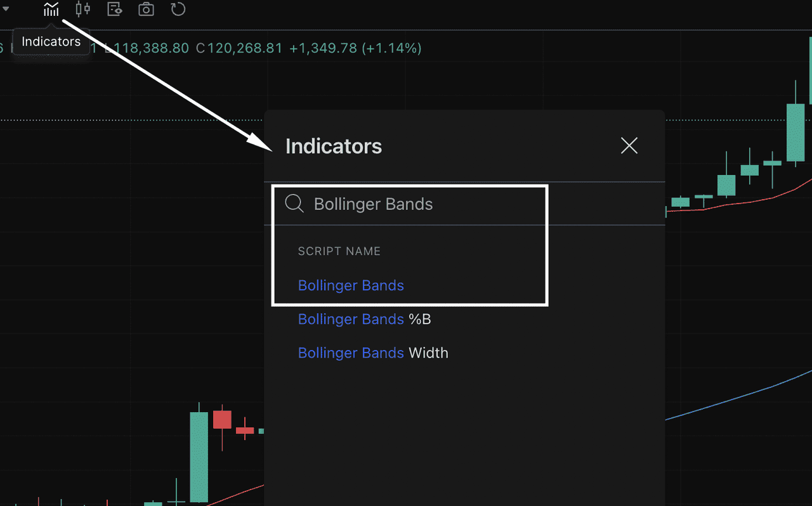This screenshot has height=506, width=812.
Task: Click the +1,349.78 (+1.14%) price change
Action: click(355, 48)
